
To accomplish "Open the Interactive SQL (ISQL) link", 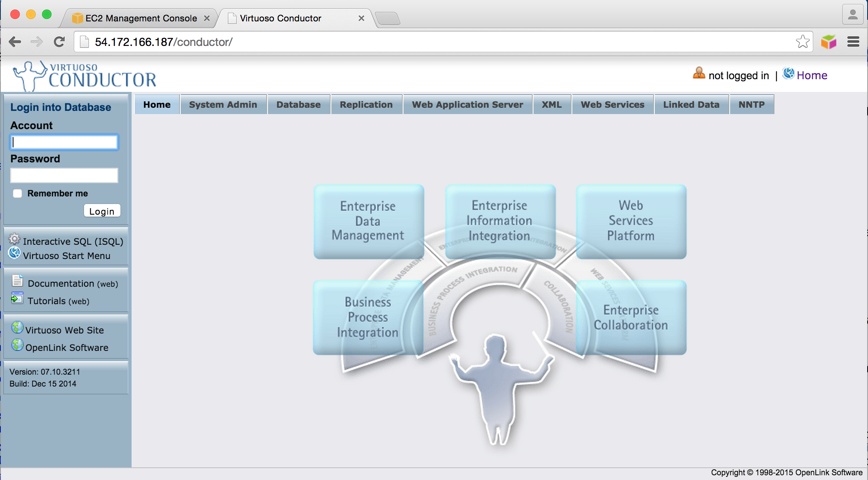I will coord(73,242).
